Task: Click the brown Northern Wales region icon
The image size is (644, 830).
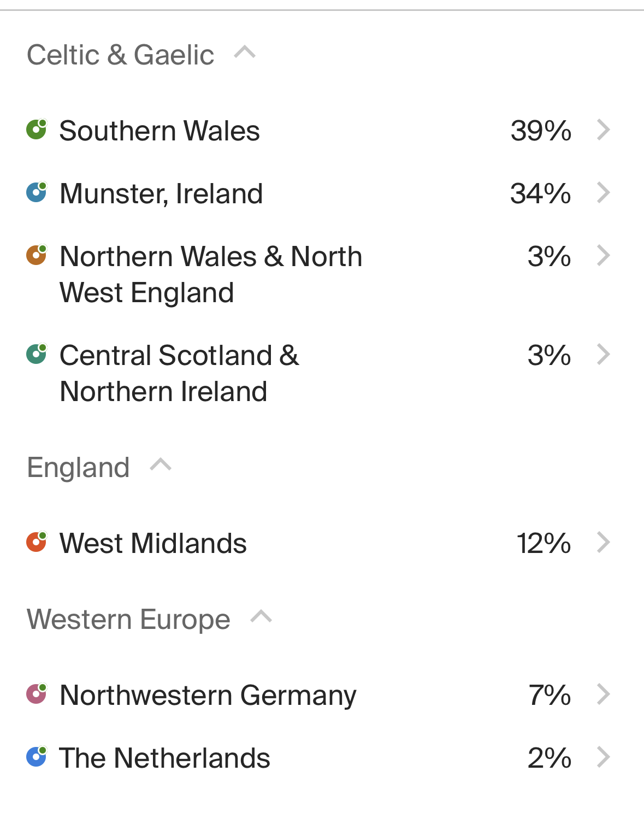Action: point(37,255)
